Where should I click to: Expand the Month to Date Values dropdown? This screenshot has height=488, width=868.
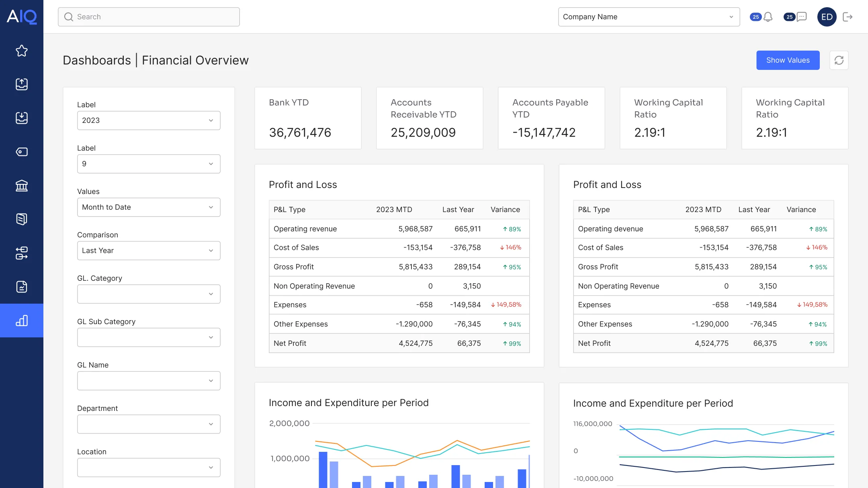pyautogui.click(x=149, y=207)
